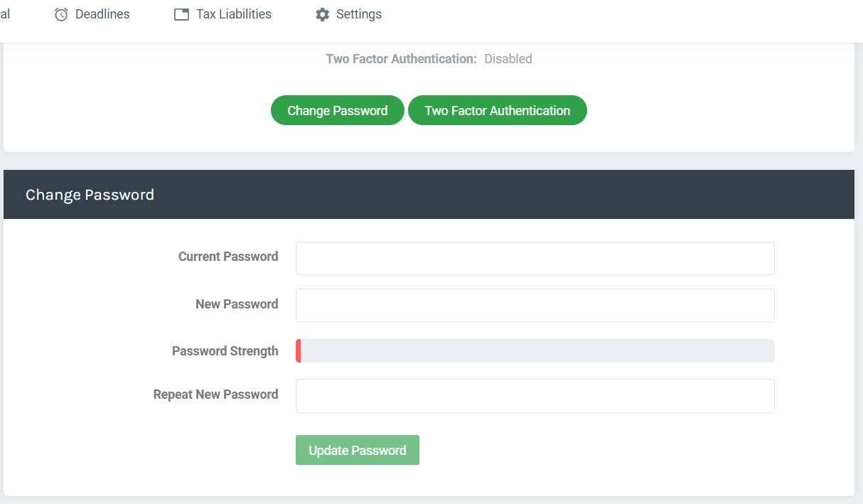Click into the New Password field
Screen dimensions: 863x504
point(535,305)
